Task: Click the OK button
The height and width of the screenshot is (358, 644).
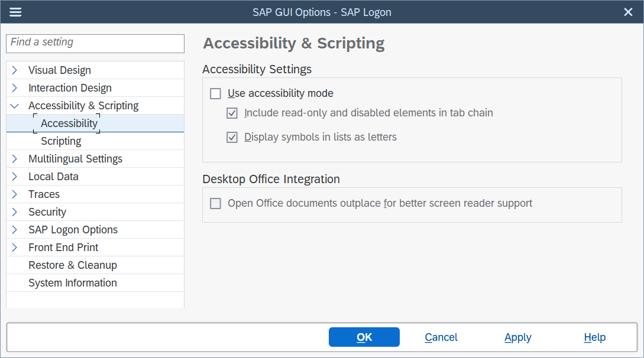Action: click(364, 337)
